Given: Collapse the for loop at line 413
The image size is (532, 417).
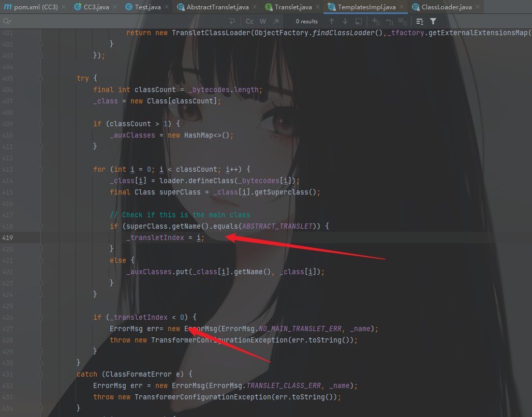Looking at the screenshot, I should (41, 169).
